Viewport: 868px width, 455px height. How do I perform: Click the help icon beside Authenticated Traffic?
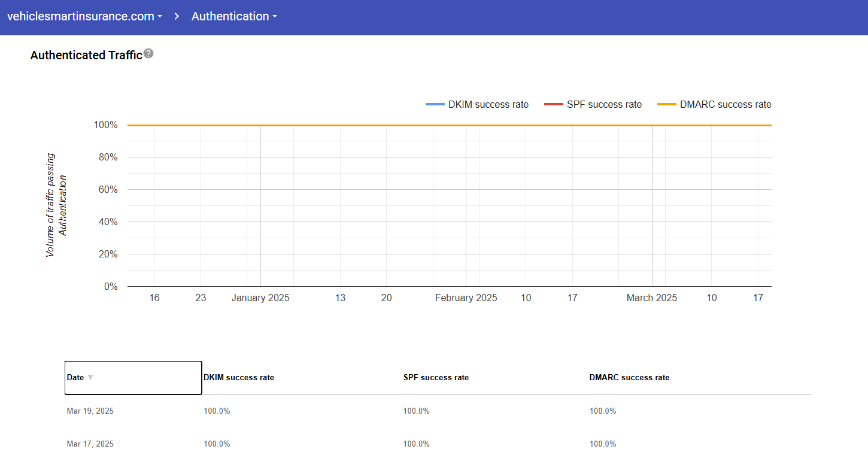(x=148, y=53)
